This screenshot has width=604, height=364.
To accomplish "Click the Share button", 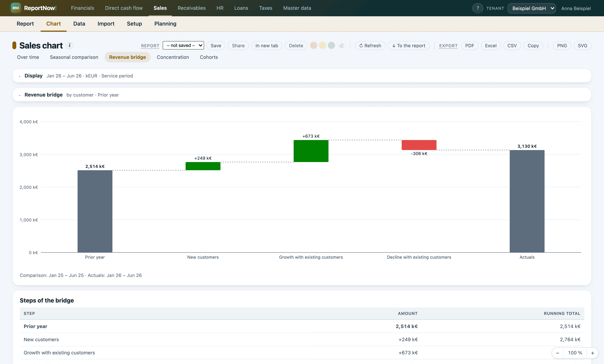I will pyautogui.click(x=238, y=46).
